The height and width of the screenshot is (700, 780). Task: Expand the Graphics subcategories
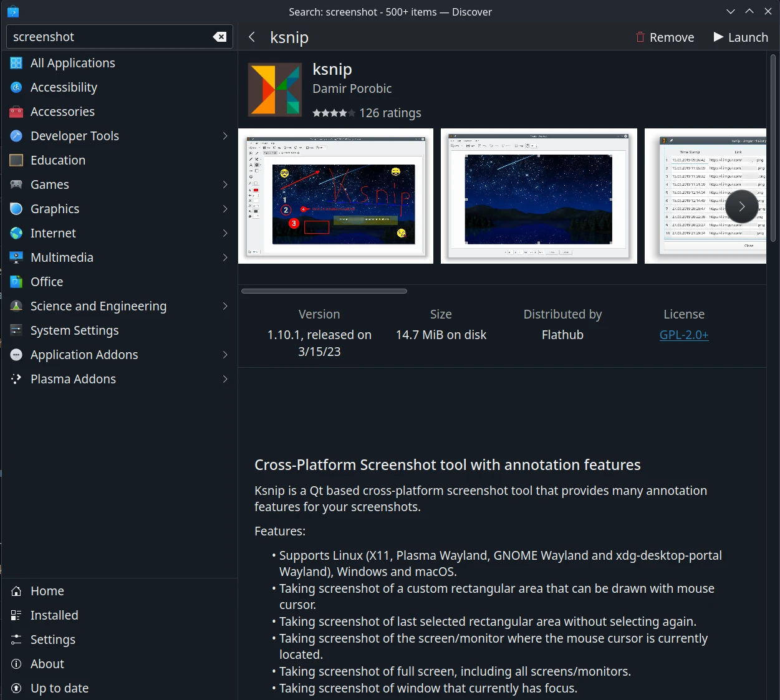coord(225,209)
